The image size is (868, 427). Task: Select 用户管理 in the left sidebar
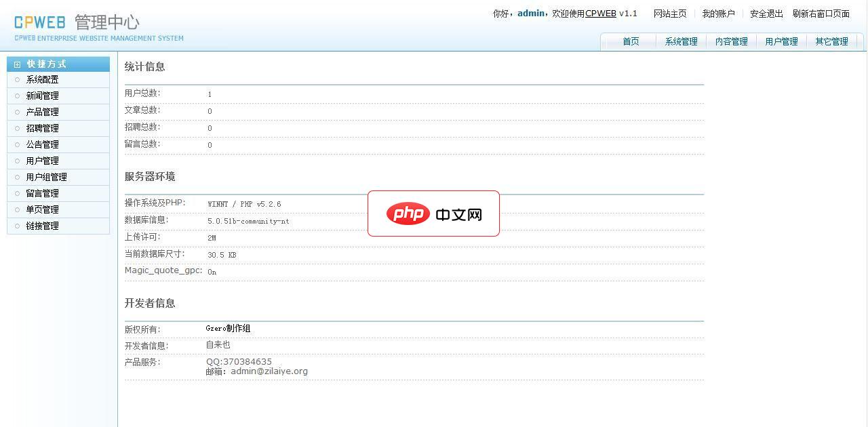pos(42,161)
